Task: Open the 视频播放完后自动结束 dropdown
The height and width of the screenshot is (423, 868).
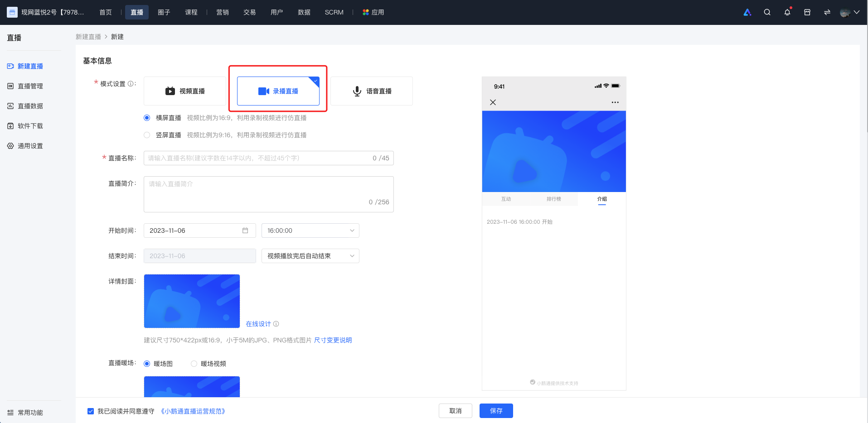Action: pyautogui.click(x=310, y=256)
